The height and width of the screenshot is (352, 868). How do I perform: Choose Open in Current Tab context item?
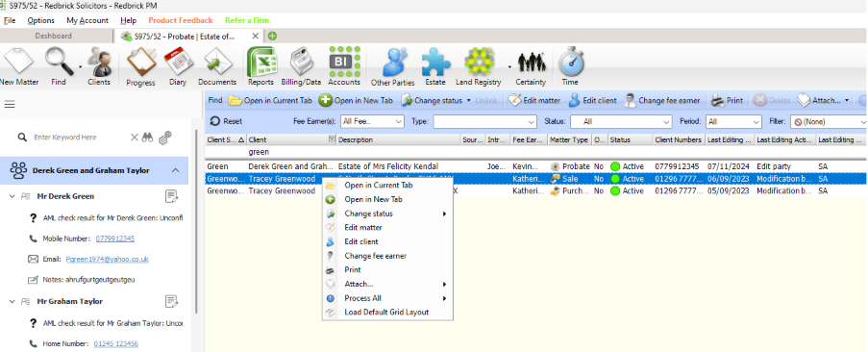click(387, 186)
